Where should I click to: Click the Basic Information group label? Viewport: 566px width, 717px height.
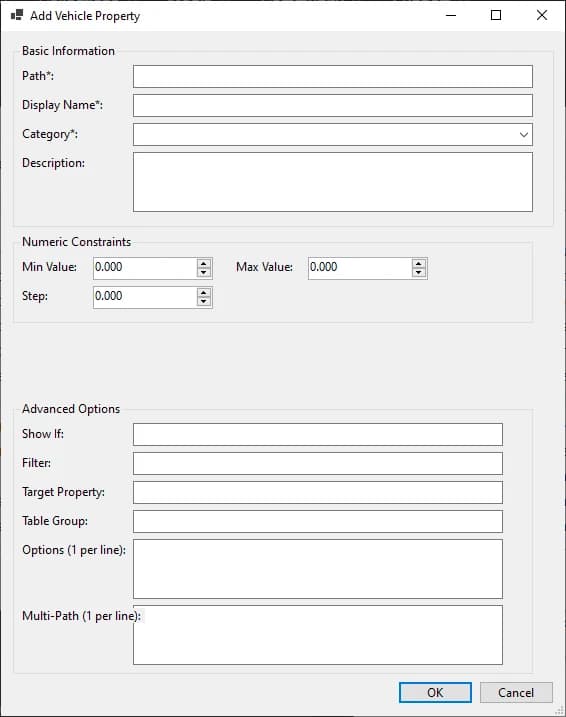pos(68,51)
